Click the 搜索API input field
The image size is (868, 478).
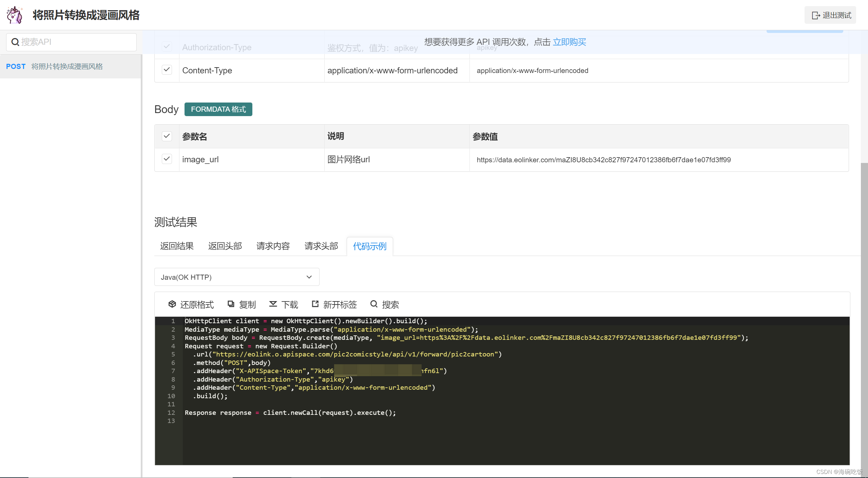71,42
